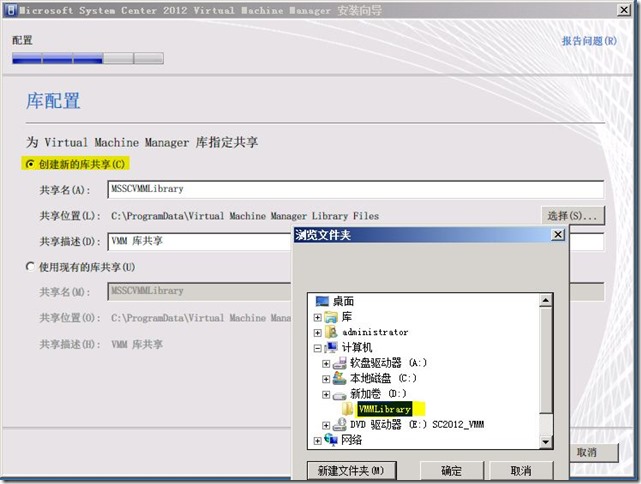Select 桌面 label in the tree
This screenshot has width=641, height=484.
coord(343,301)
